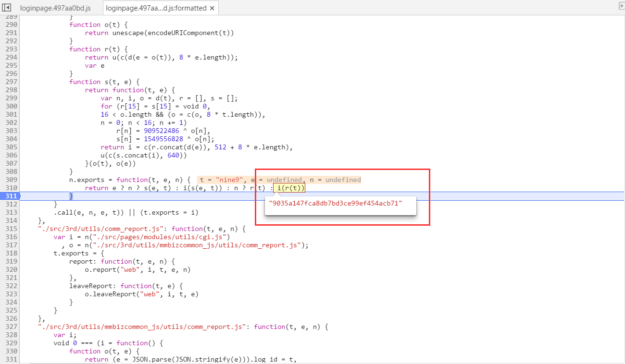The height and width of the screenshot is (364, 625).
Task: Switch to the loginpage.497aa0bd.js tab
Action: 55,8
